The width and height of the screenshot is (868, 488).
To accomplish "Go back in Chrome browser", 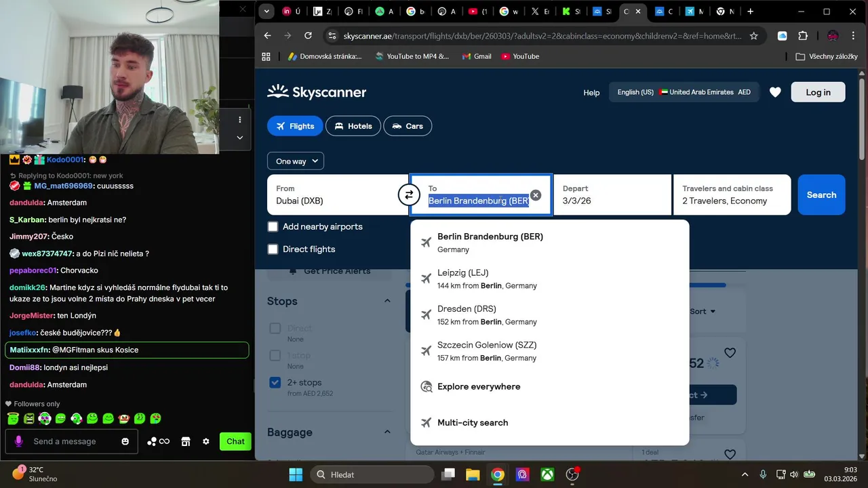I will 267,35.
